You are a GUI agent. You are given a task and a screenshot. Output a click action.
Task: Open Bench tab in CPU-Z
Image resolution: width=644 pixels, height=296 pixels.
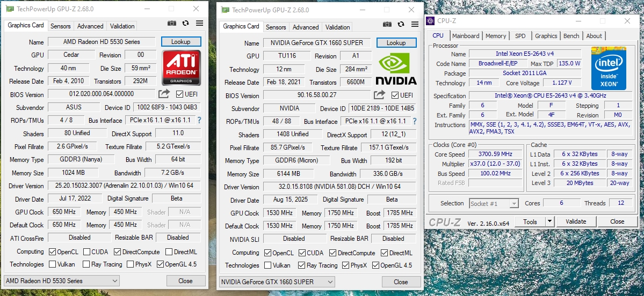pos(571,36)
